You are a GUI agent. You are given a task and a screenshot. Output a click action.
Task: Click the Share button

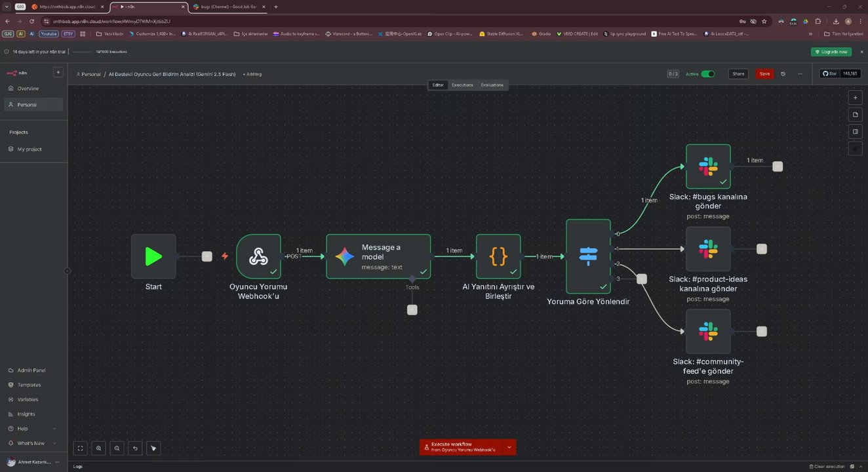coord(738,74)
